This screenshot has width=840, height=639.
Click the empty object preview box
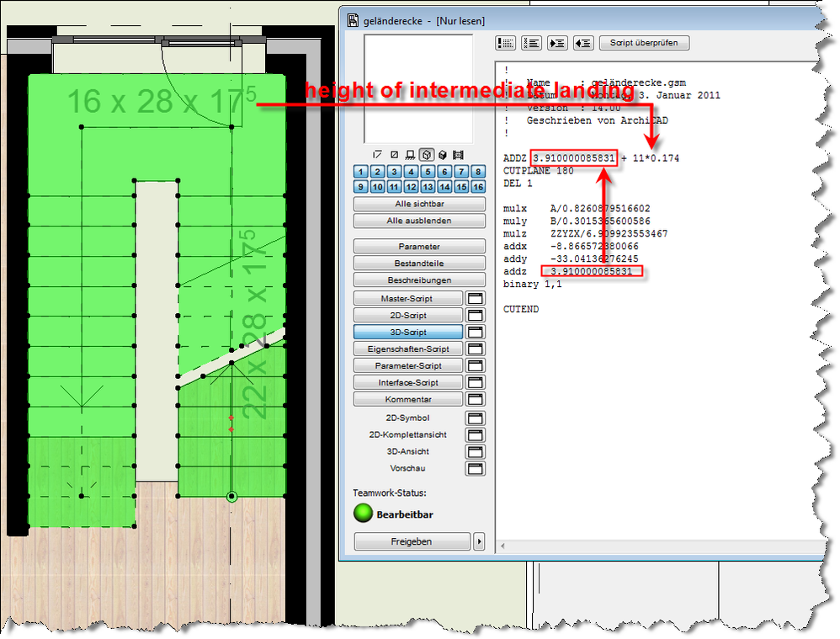[418, 89]
